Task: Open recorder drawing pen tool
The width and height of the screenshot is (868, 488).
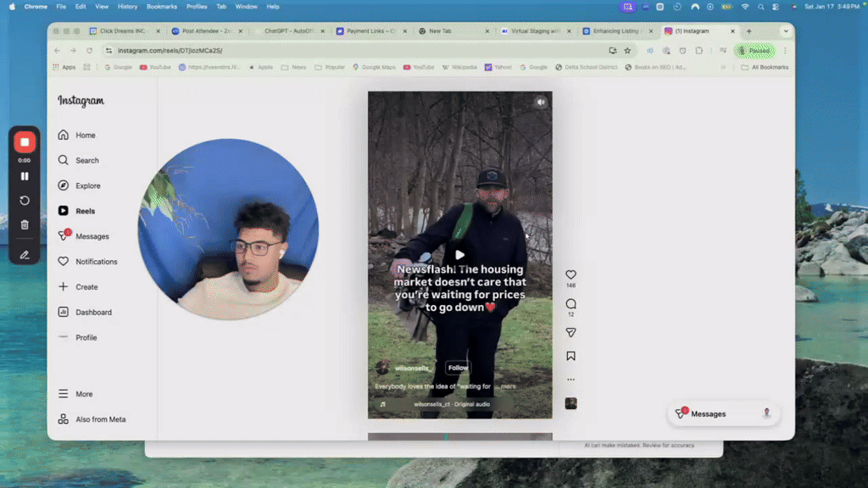Action: [x=25, y=255]
